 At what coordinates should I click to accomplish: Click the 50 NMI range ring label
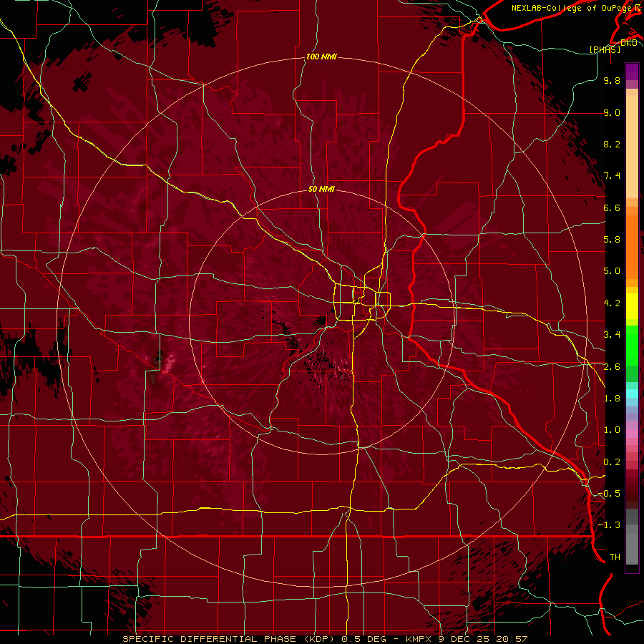tap(321, 189)
